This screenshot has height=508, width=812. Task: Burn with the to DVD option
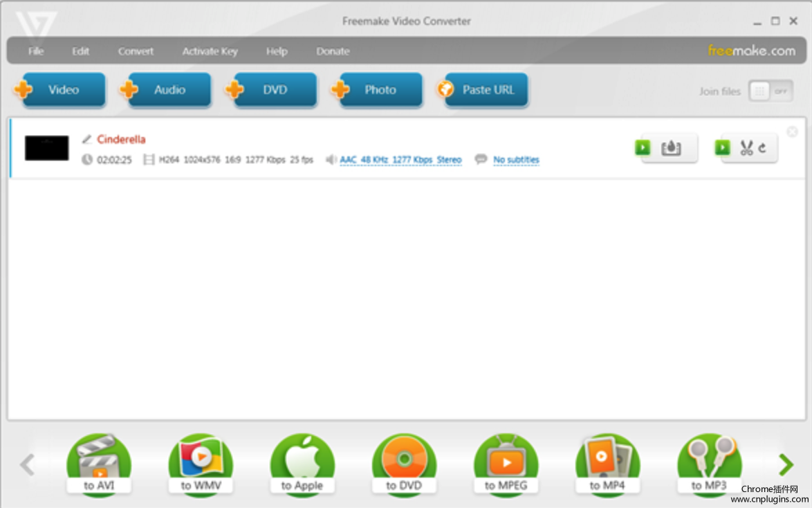(x=404, y=465)
